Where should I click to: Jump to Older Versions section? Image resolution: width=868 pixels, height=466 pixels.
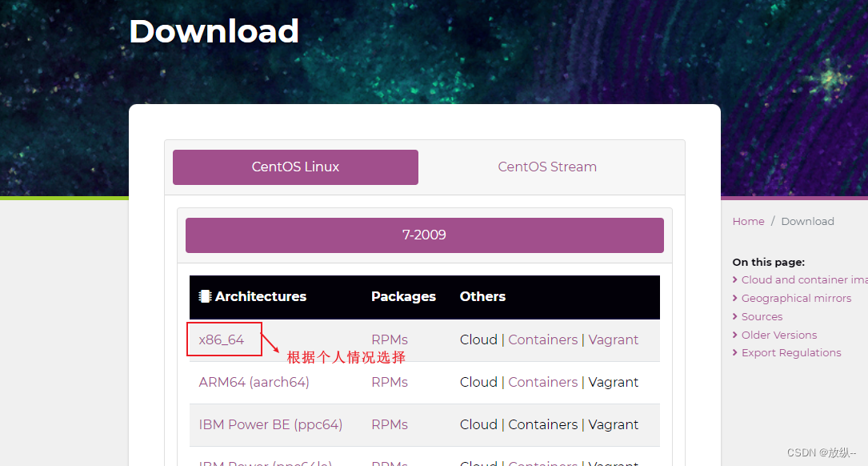(x=779, y=335)
